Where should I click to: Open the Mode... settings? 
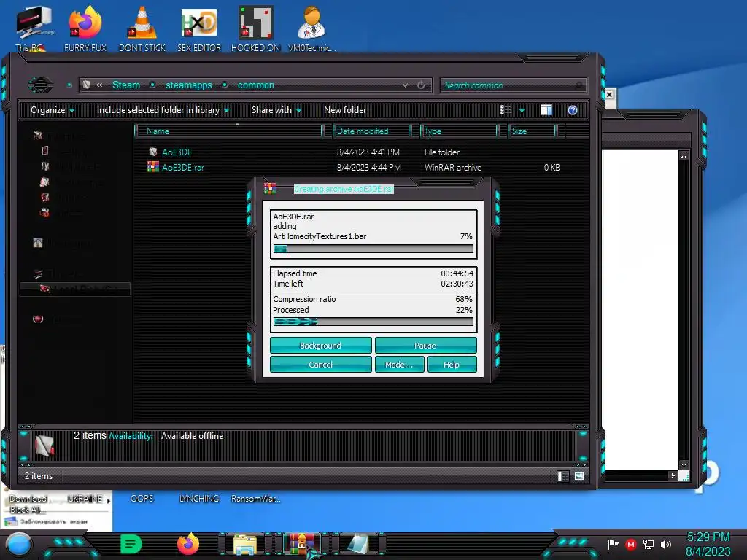click(399, 365)
